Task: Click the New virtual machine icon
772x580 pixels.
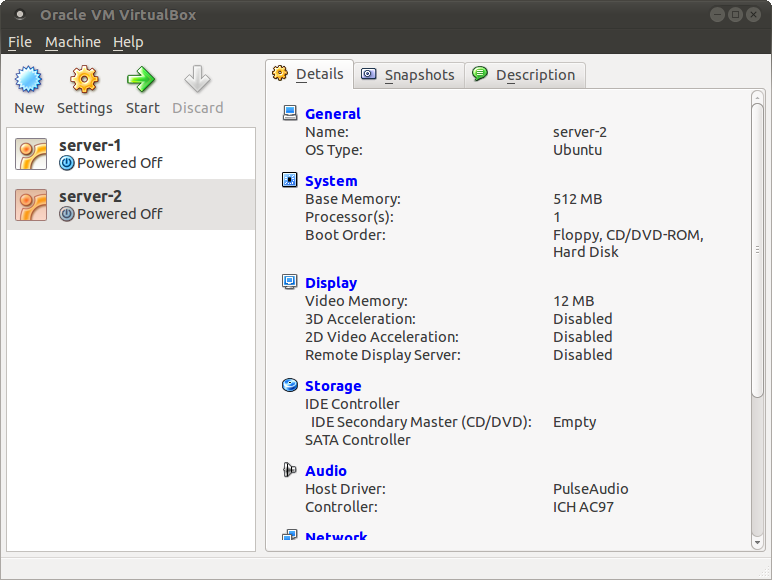Action: pos(29,79)
